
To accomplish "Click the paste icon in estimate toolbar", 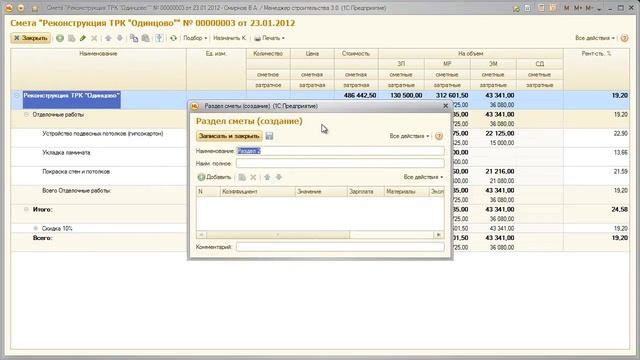I will pyautogui.click(x=146, y=38).
